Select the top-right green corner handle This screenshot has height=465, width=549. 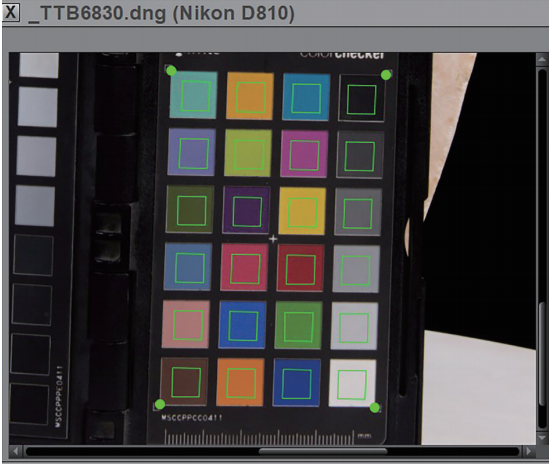pyautogui.click(x=386, y=75)
